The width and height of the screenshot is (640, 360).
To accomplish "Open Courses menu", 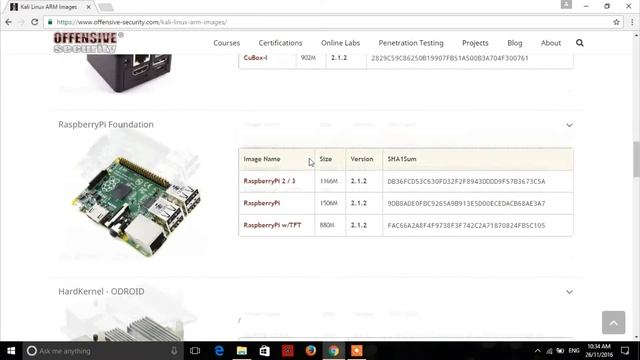I will (x=227, y=43).
